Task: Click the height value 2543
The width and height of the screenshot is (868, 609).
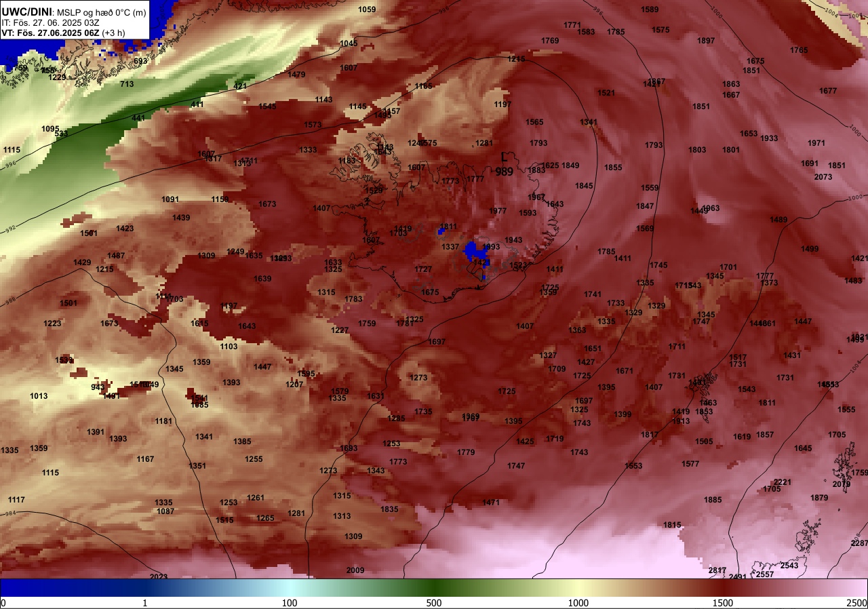Action: (789, 566)
